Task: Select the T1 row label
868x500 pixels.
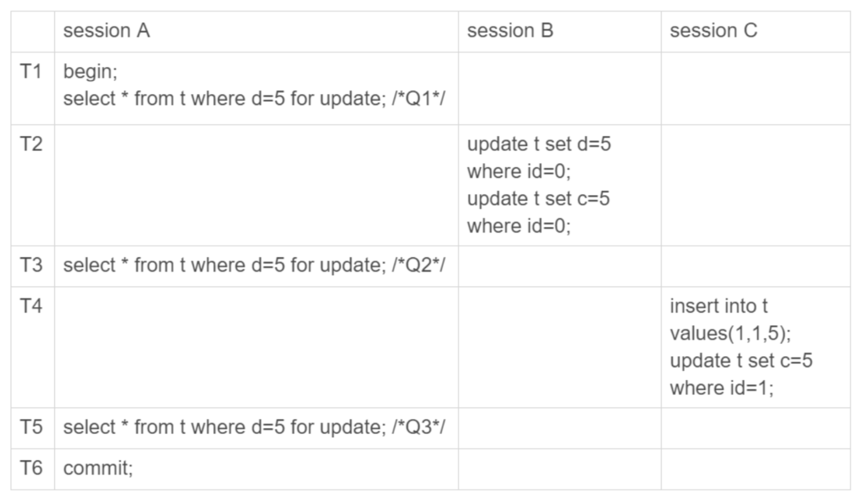Action: (x=31, y=72)
